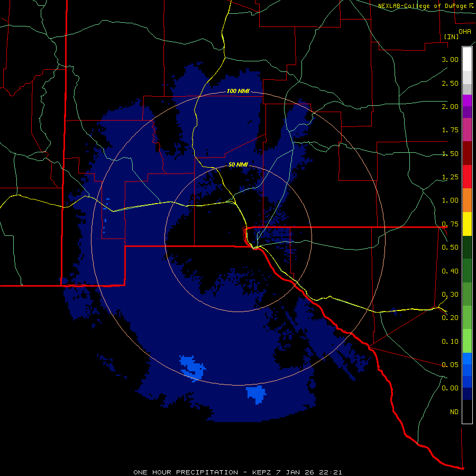Image resolution: width=476 pixels, height=476 pixels.
Task: Pick the bright magenta legend swatch
Action: (467, 100)
